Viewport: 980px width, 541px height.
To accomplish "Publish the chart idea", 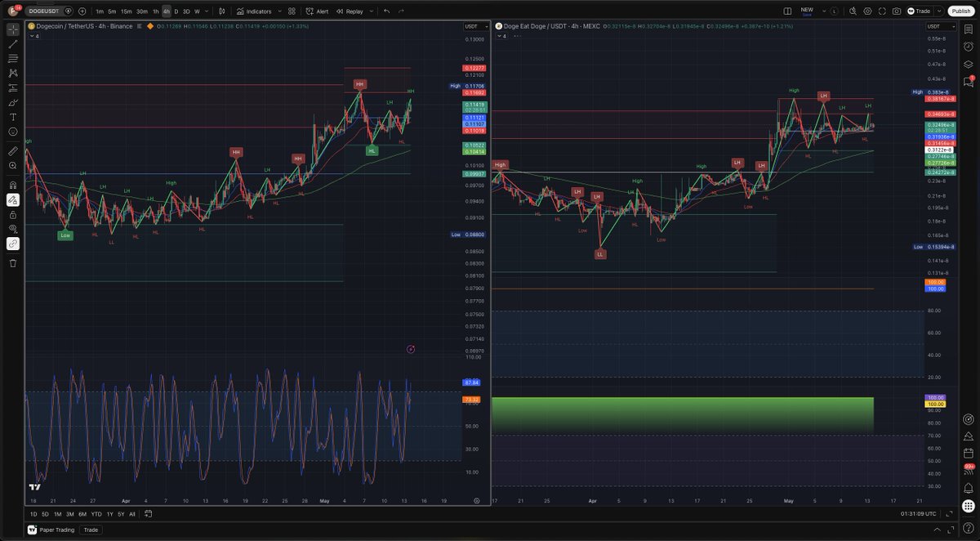I will click(x=960, y=11).
